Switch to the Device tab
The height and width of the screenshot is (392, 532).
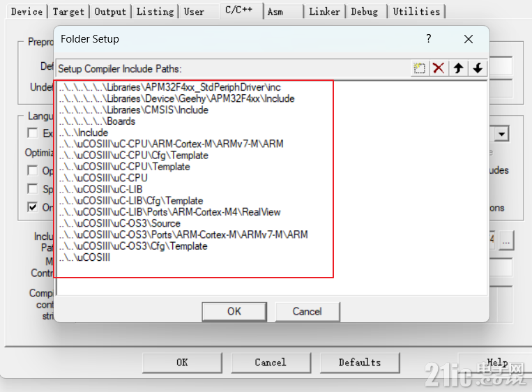tap(26, 12)
